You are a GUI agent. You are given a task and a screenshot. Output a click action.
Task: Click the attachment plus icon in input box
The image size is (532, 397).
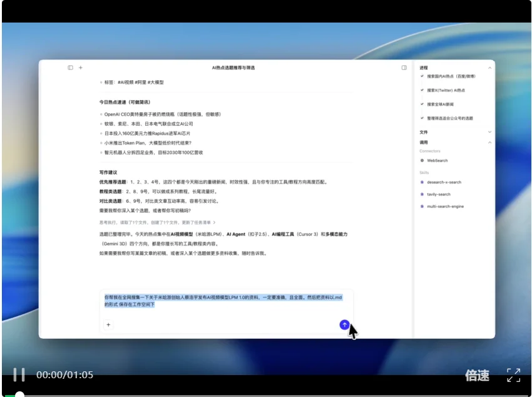tap(109, 324)
